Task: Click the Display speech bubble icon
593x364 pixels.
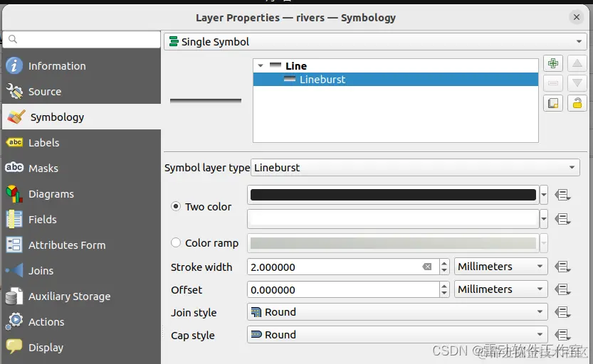Action: coord(14,346)
